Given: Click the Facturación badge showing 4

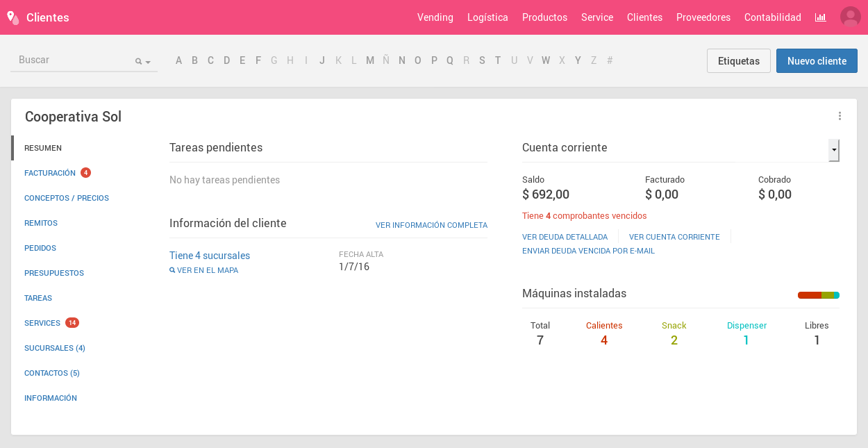Looking at the screenshot, I should 85,173.
